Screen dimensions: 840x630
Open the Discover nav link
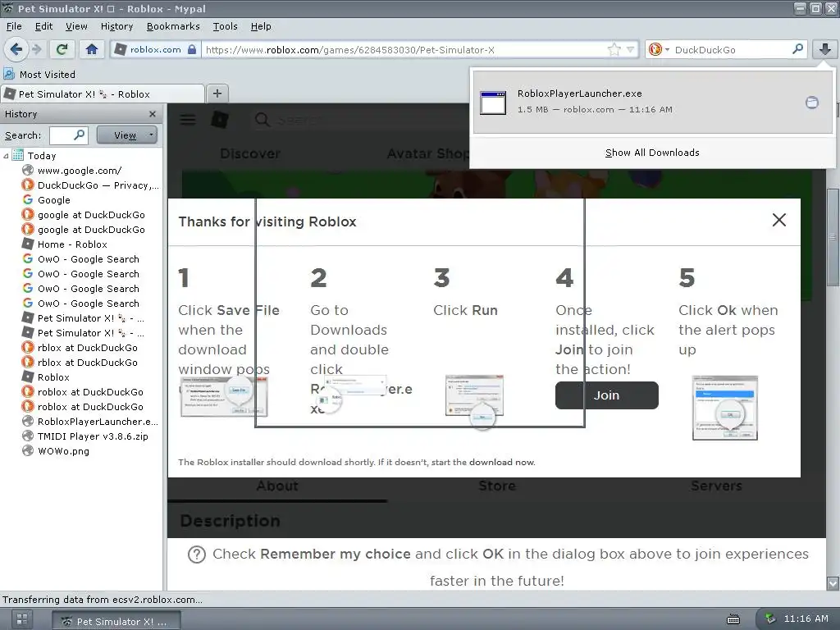(250, 153)
